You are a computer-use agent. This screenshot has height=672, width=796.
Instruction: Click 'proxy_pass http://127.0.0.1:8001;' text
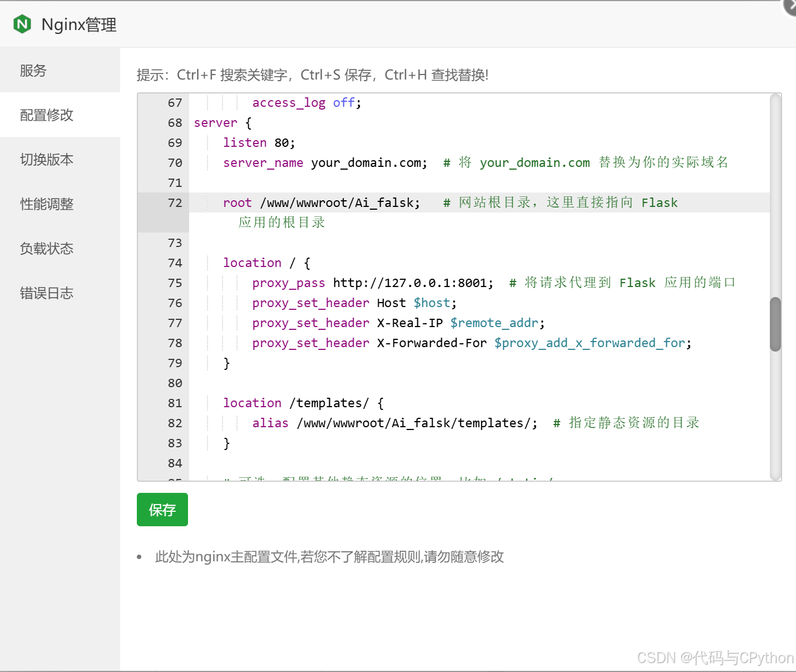373,283
